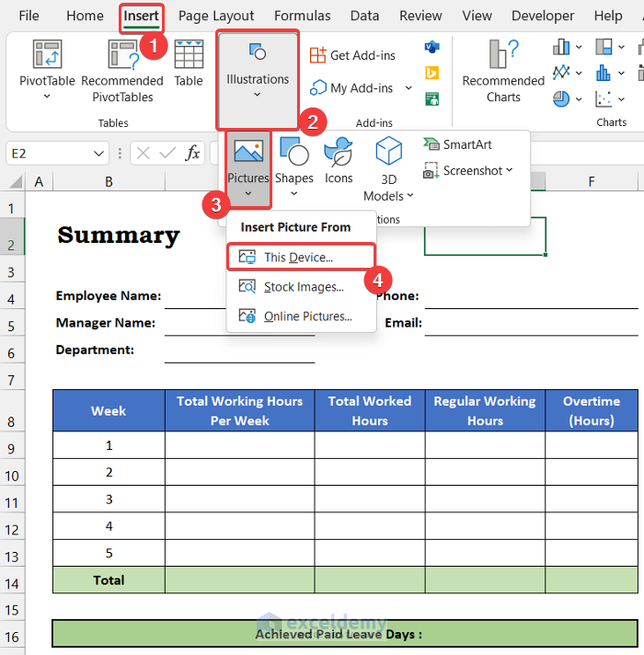Viewport: 644px width, 655px height.
Task: Click Recommended PivotTables icon
Action: point(122,54)
